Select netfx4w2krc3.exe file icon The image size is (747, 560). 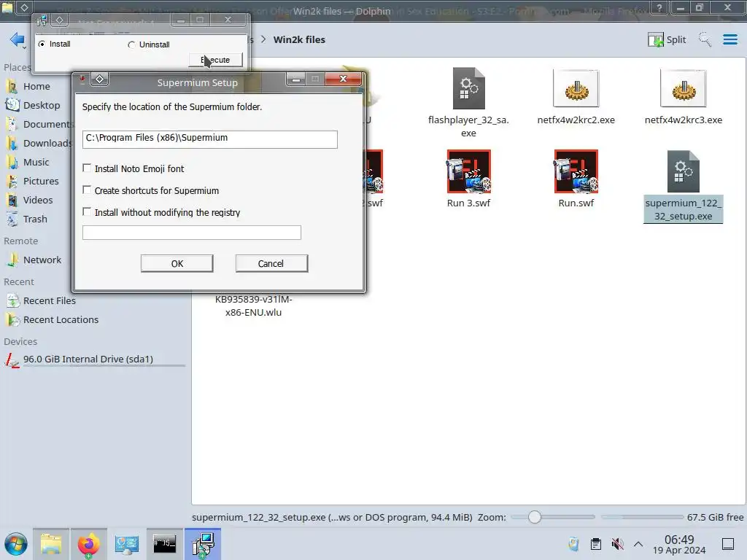click(x=683, y=88)
